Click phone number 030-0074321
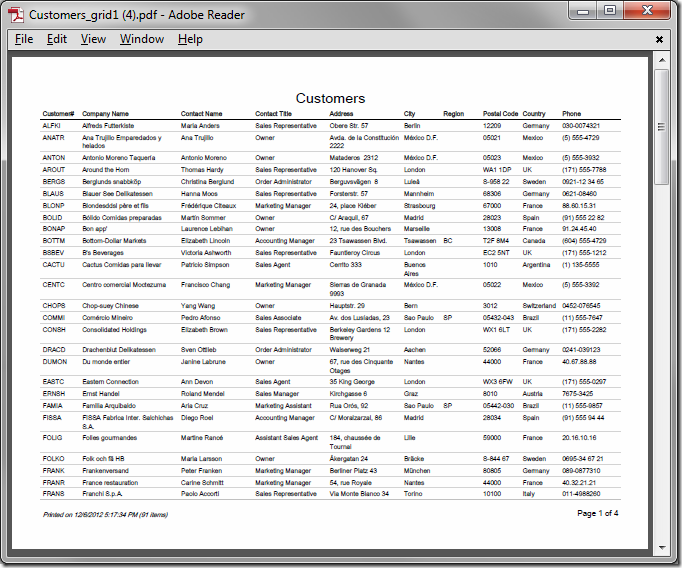Image resolution: width=682 pixels, height=568 pixels. coord(581,126)
